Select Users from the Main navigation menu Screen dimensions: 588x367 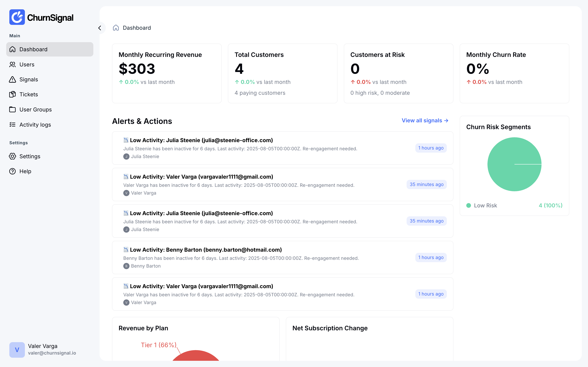point(27,64)
